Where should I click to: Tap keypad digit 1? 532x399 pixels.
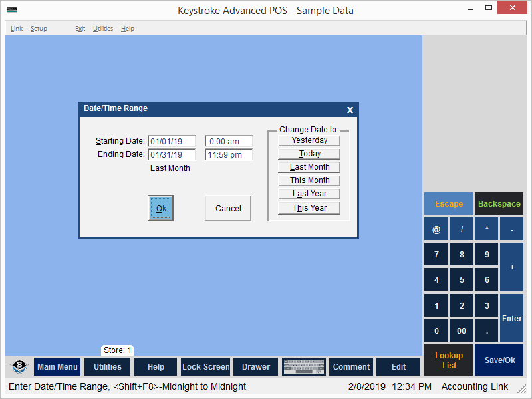pos(436,305)
